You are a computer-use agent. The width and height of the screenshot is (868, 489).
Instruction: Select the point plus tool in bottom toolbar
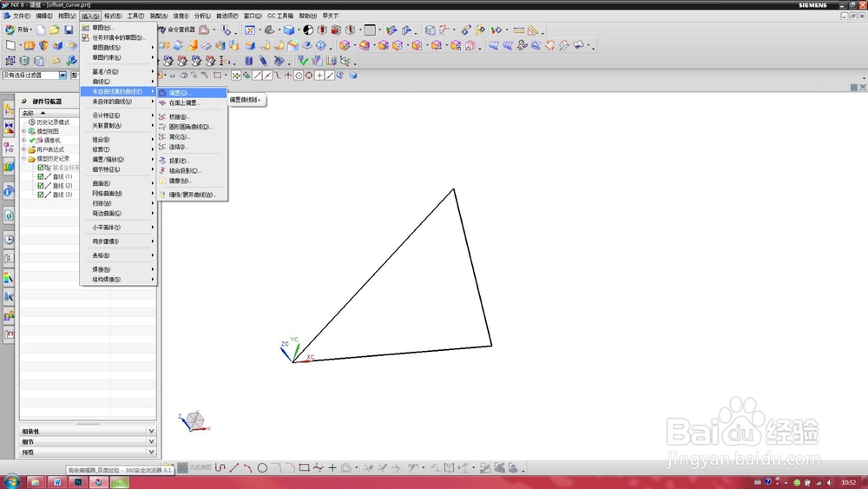click(x=332, y=468)
